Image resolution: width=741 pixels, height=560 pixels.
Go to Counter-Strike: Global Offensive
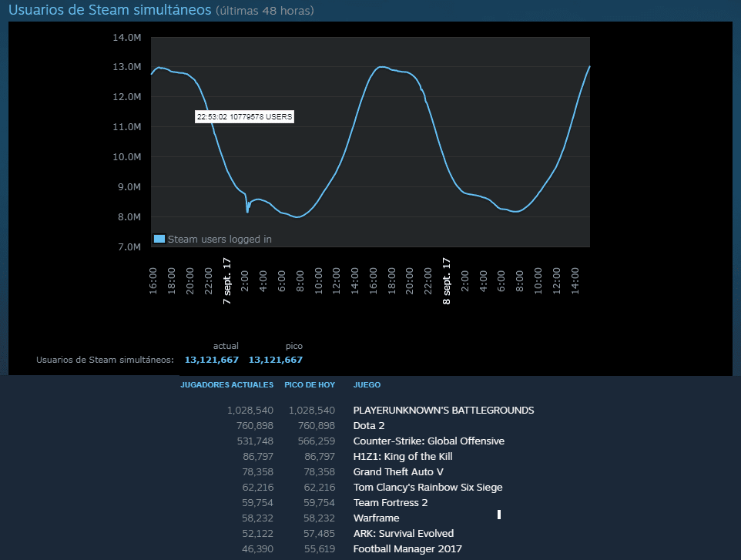click(x=428, y=441)
